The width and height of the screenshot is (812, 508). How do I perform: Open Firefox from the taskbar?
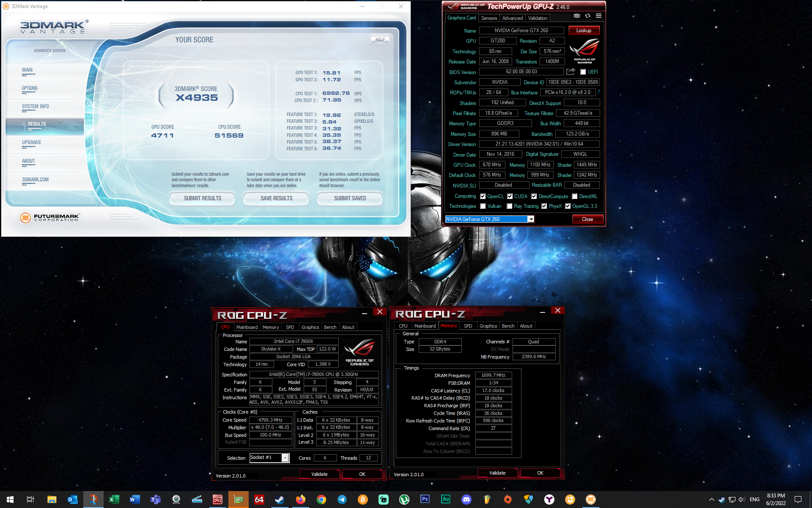point(300,500)
